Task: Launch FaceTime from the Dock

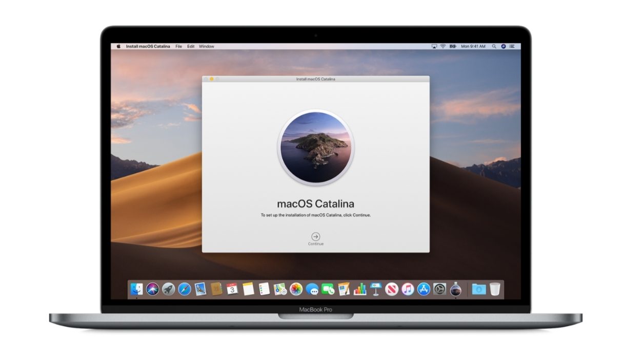Action: (328, 289)
